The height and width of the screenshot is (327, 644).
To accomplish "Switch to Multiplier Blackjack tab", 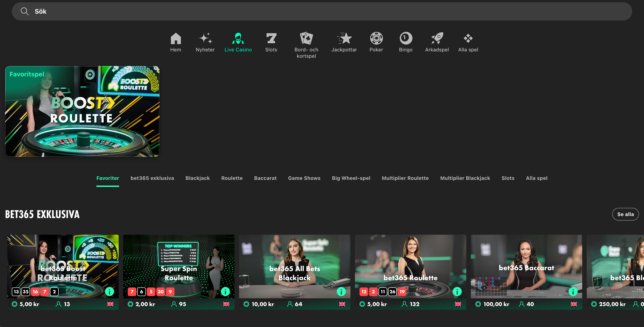I will (465, 178).
